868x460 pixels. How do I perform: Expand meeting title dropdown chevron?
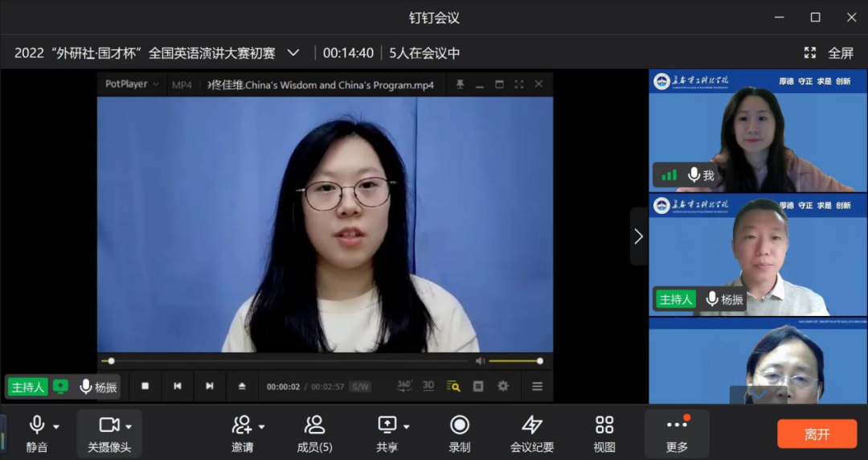(293, 53)
